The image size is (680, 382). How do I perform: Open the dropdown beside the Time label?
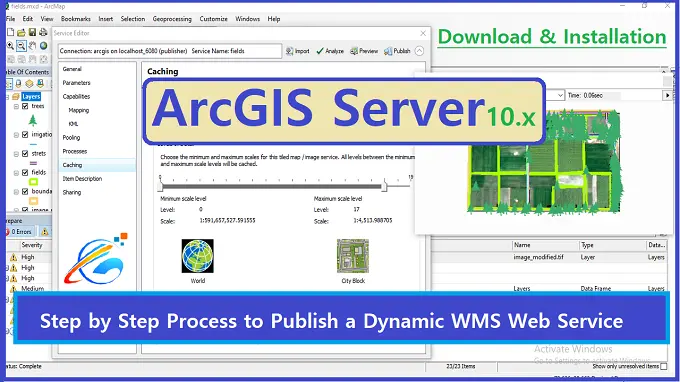[560, 95]
